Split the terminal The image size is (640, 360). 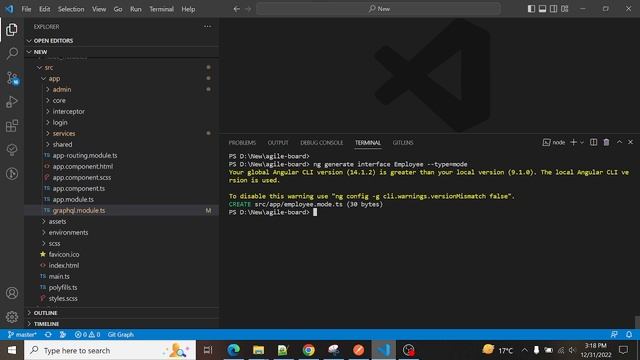click(x=593, y=142)
